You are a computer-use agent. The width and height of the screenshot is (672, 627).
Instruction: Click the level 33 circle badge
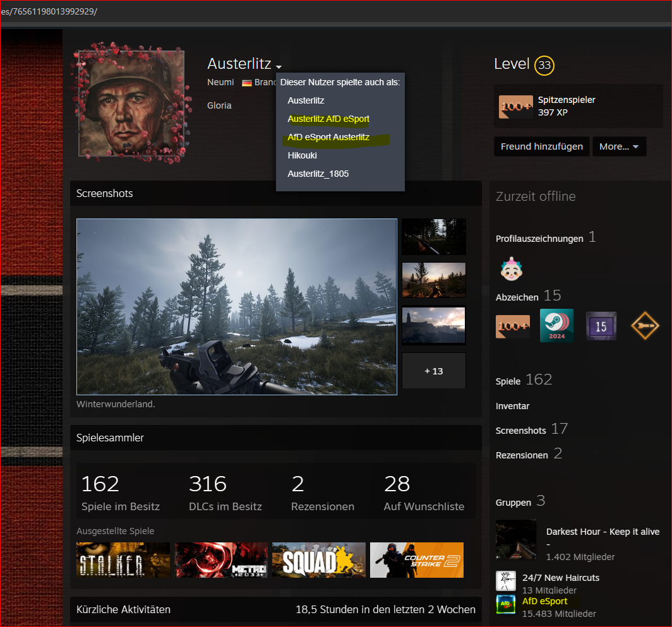coord(544,65)
